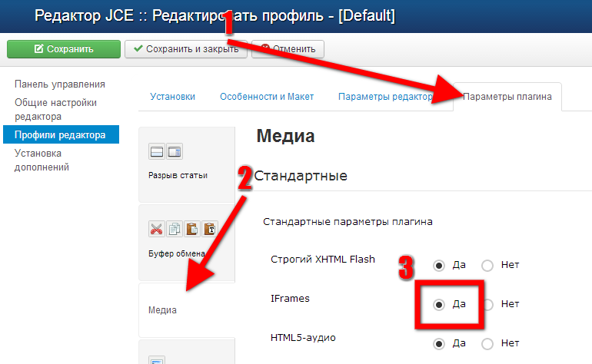Viewport: 592px width, 364px height.
Task: Select Да for Строгий XHTML Flash
Action: (x=439, y=266)
